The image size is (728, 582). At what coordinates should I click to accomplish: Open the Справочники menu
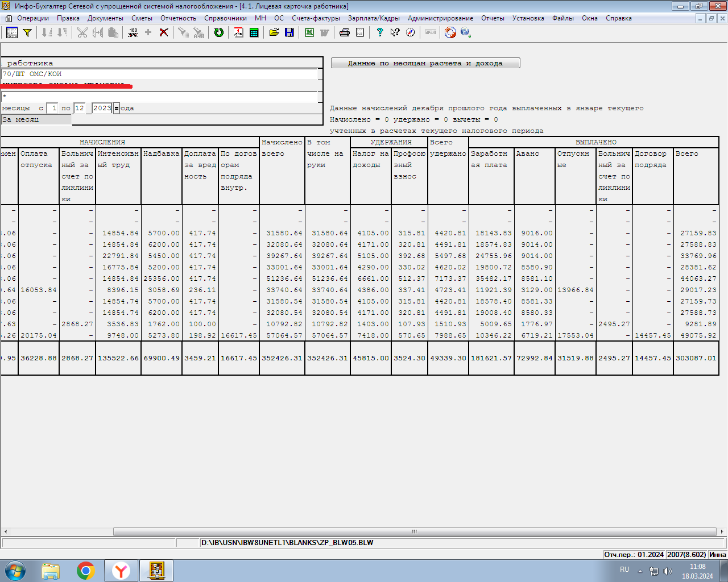[225, 18]
